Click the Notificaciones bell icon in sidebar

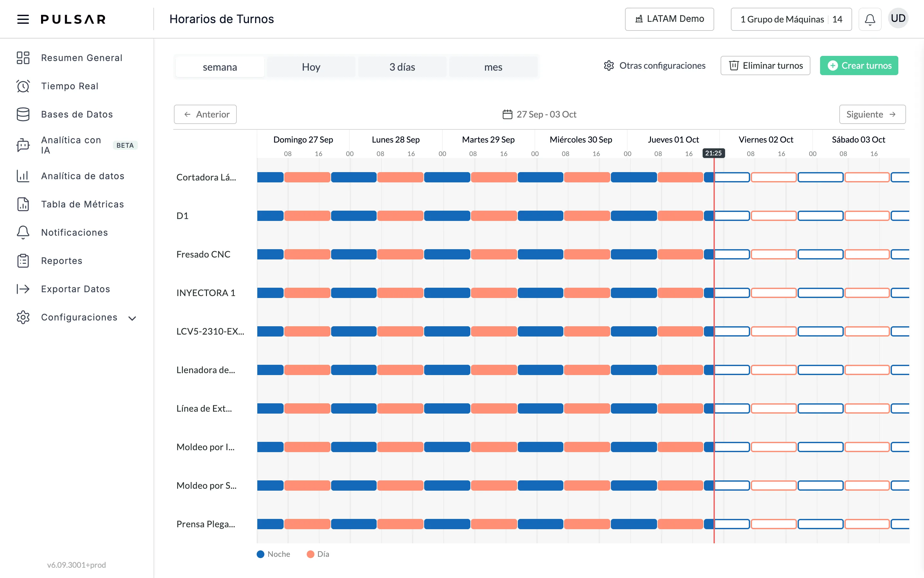[23, 232]
